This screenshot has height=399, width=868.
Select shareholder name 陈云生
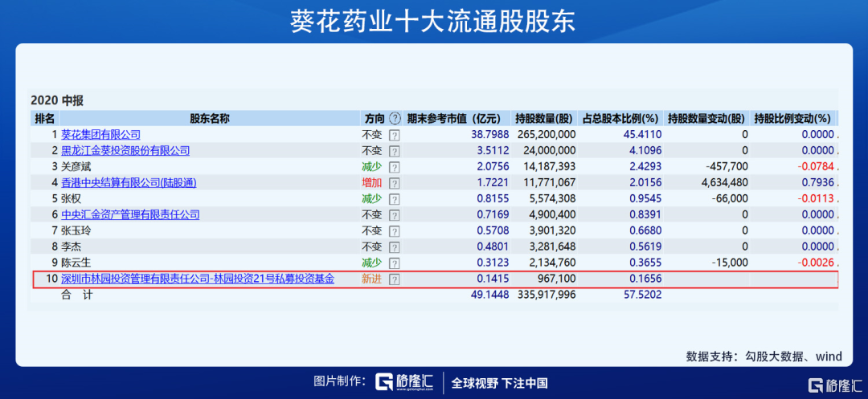point(75,263)
